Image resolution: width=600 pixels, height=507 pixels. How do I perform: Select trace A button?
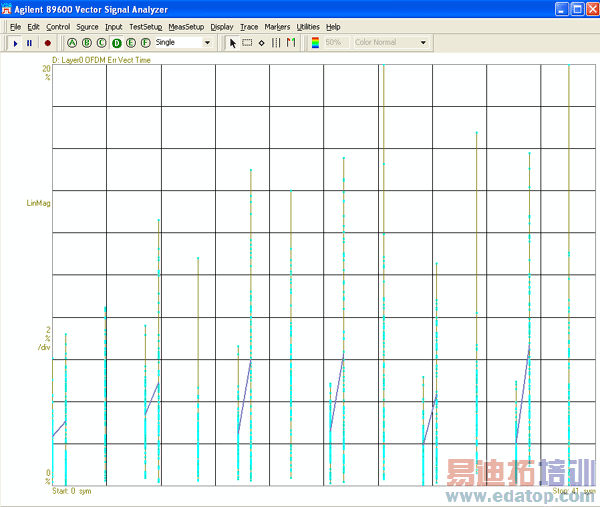(72, 43)
